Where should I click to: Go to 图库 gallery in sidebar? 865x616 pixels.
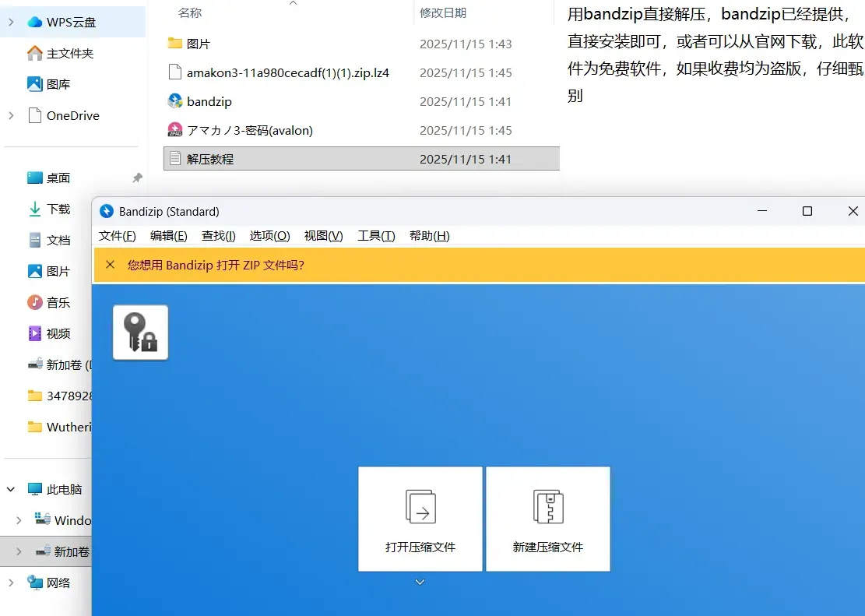tap(56, 84)
